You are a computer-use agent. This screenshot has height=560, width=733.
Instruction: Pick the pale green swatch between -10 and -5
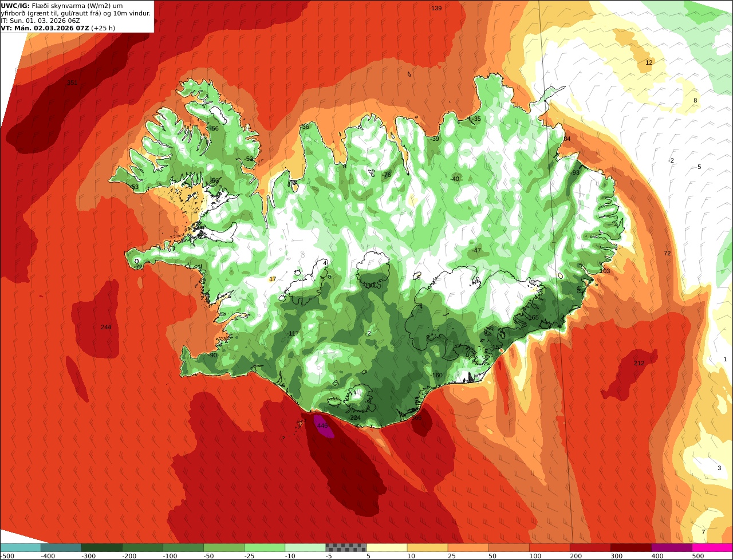pos(305,547)
